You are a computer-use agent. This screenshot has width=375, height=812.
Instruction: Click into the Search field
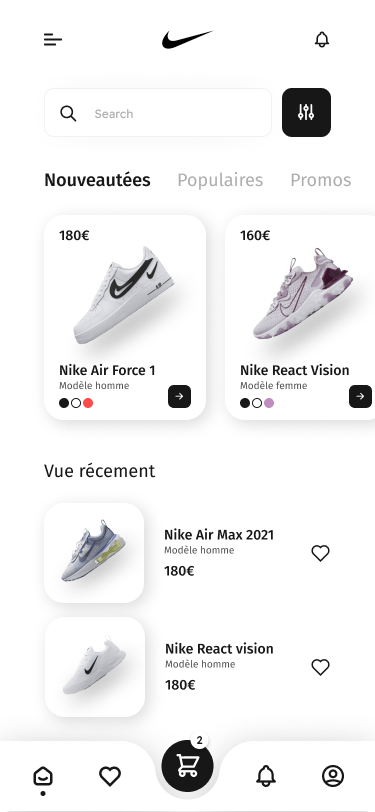[x=158, y=112]
